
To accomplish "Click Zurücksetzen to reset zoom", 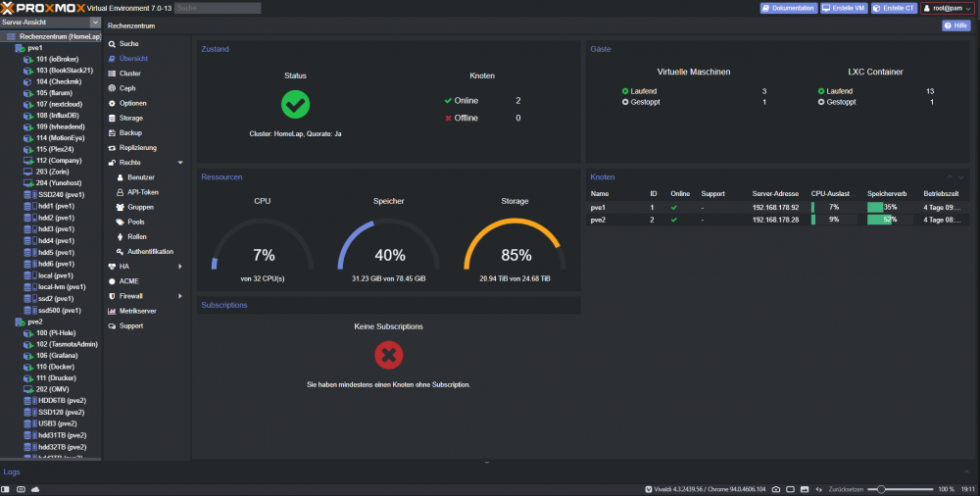I will pyautogui.click(x=846, y=489).
